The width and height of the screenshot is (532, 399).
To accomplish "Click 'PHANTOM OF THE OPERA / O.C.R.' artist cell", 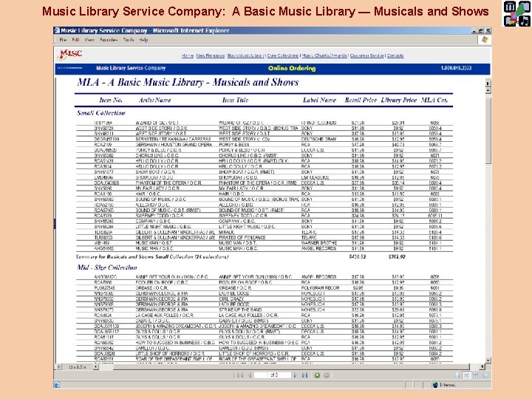I will point(168,183).
